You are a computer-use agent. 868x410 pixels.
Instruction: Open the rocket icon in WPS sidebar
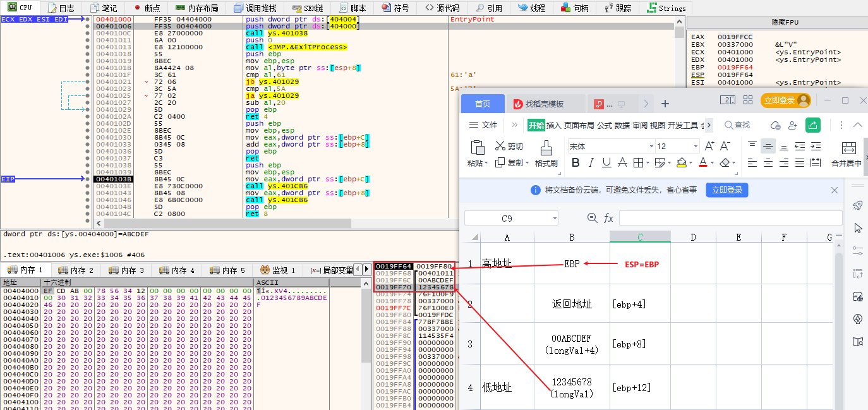[x=857, y=205]
